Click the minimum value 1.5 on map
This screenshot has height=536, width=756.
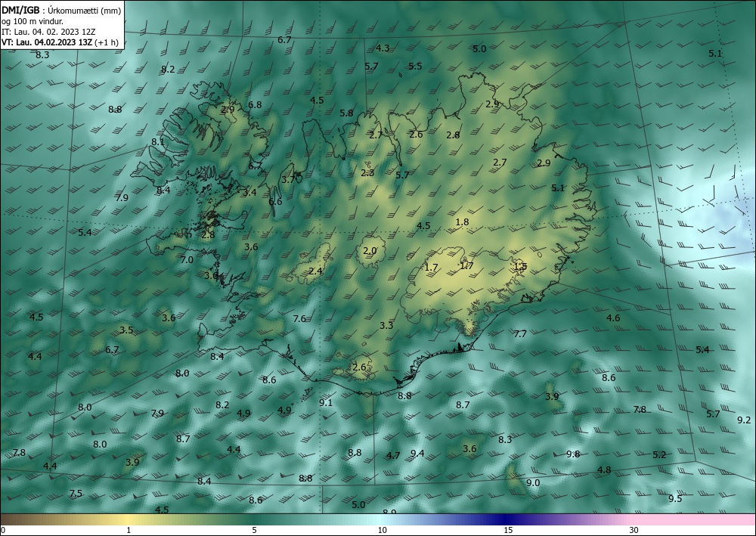tap(520, 267)
